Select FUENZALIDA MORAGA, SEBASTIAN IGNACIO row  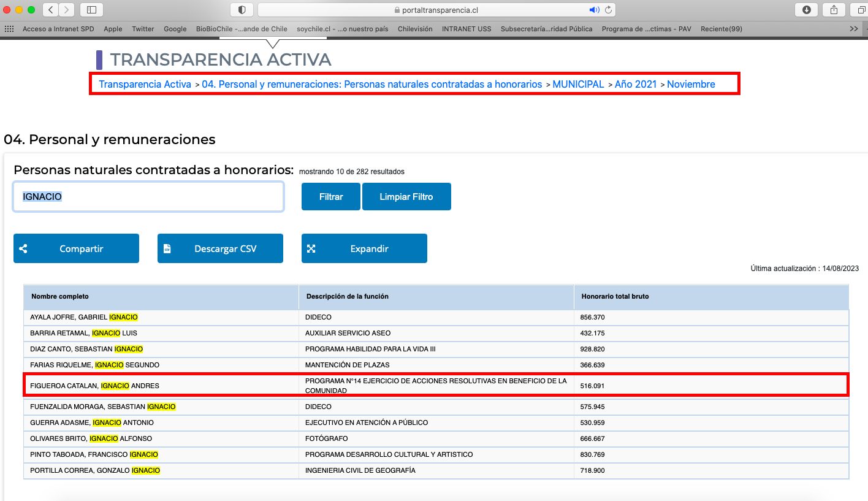click(436, 407)
